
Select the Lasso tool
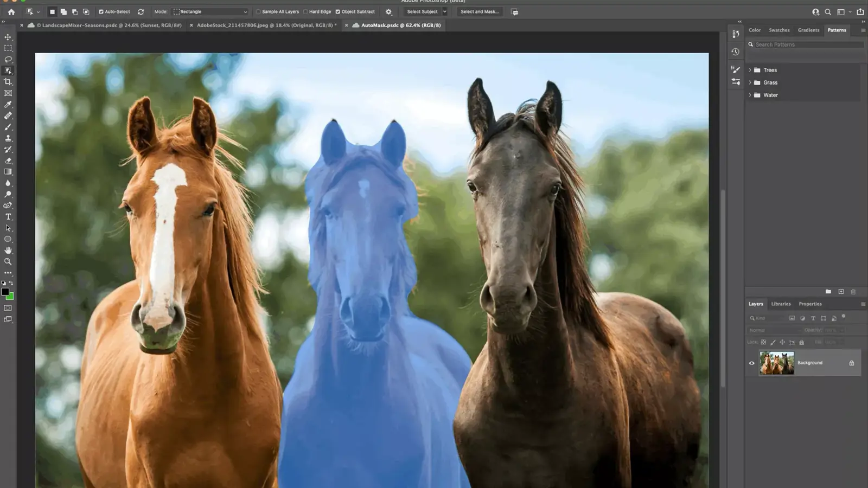pos(8,59)
